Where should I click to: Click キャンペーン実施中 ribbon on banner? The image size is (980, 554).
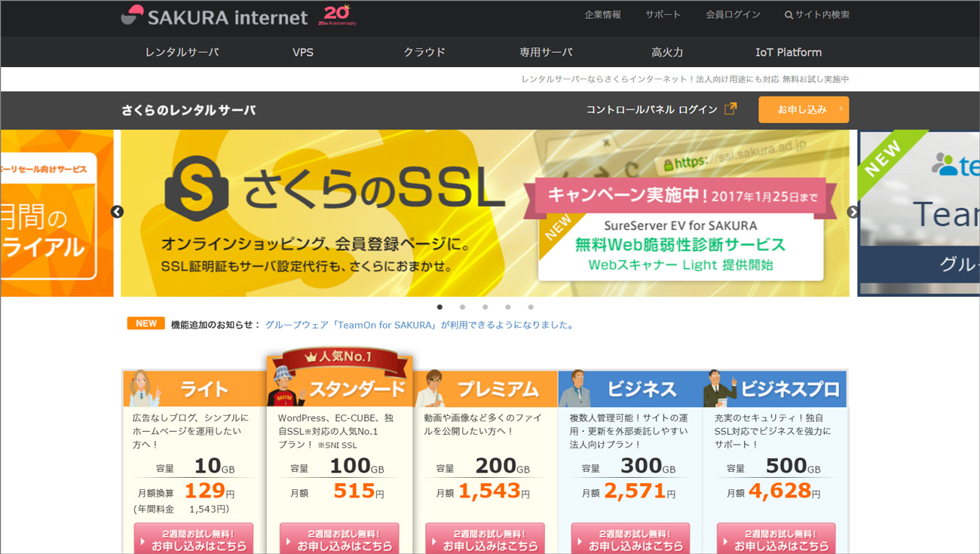pos(680,197)
